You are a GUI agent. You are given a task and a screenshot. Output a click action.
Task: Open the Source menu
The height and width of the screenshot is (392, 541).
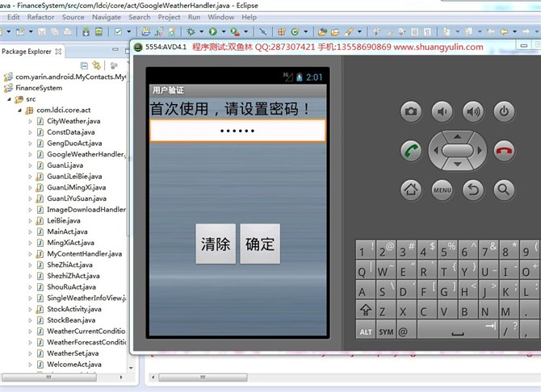[x=73, y=17]
